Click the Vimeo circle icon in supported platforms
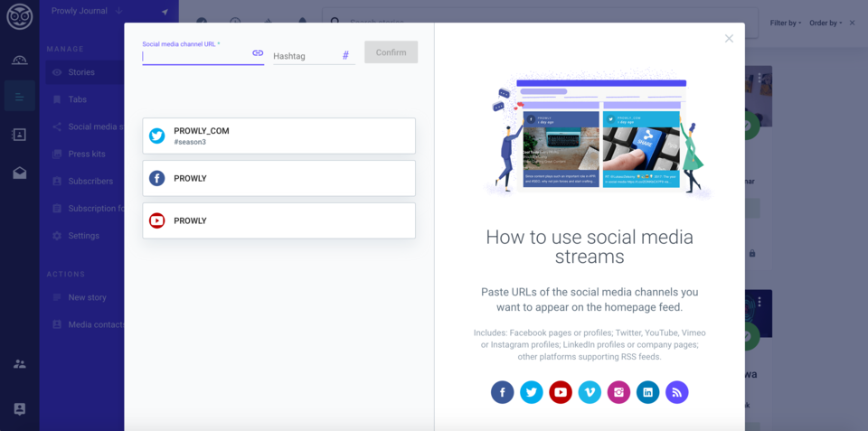Viewport: 868px width, 431px height. tap(590, 392)
